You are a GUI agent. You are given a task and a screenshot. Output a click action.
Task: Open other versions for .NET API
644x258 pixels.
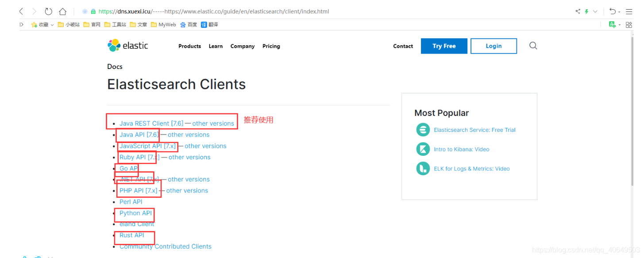click(x=189, y=179)
